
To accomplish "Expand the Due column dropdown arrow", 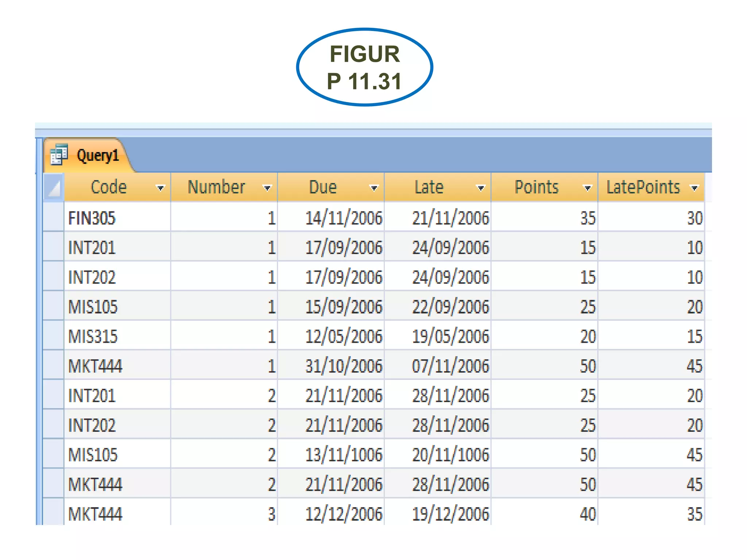I will (x=374, y=188).
